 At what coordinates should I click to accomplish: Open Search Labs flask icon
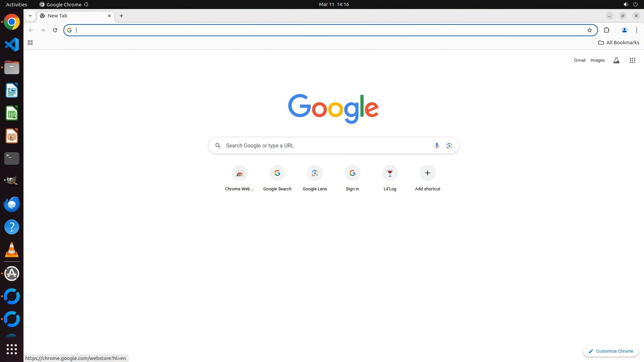pos(616,60)
